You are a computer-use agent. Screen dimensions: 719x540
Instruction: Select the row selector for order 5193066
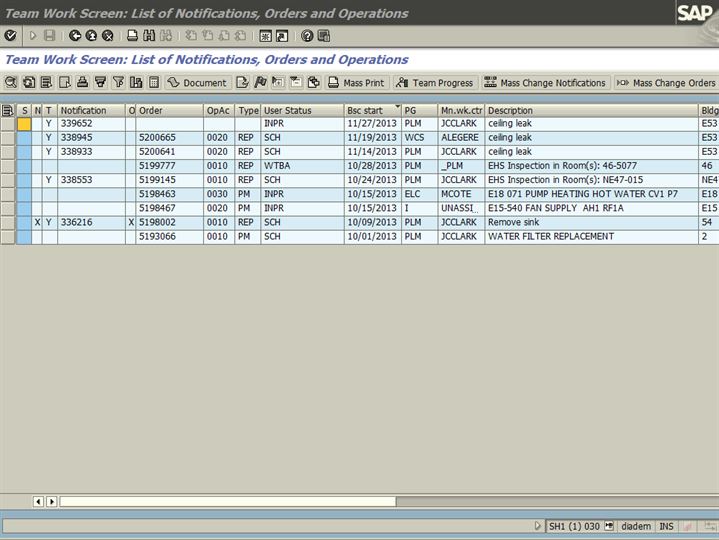pyautogui.click(x=8, y=236)
